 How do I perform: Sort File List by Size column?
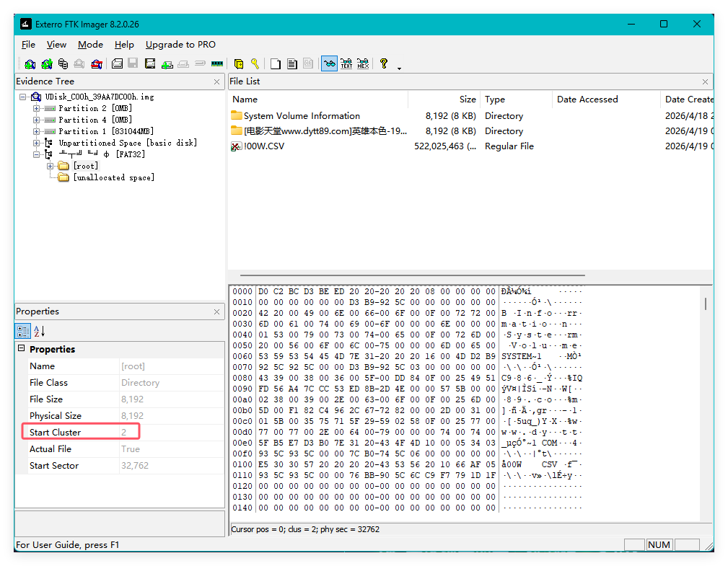coord(444,100)
